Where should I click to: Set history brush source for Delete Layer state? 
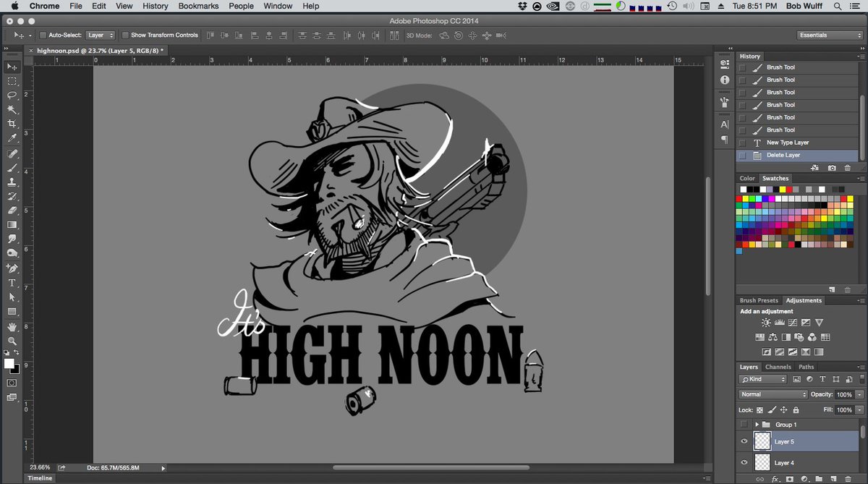743,156
